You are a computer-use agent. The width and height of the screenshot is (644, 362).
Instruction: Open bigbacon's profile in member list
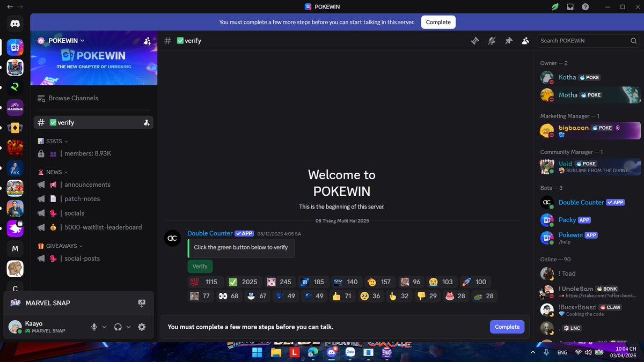pyautogui.click(x=589, y=131)
